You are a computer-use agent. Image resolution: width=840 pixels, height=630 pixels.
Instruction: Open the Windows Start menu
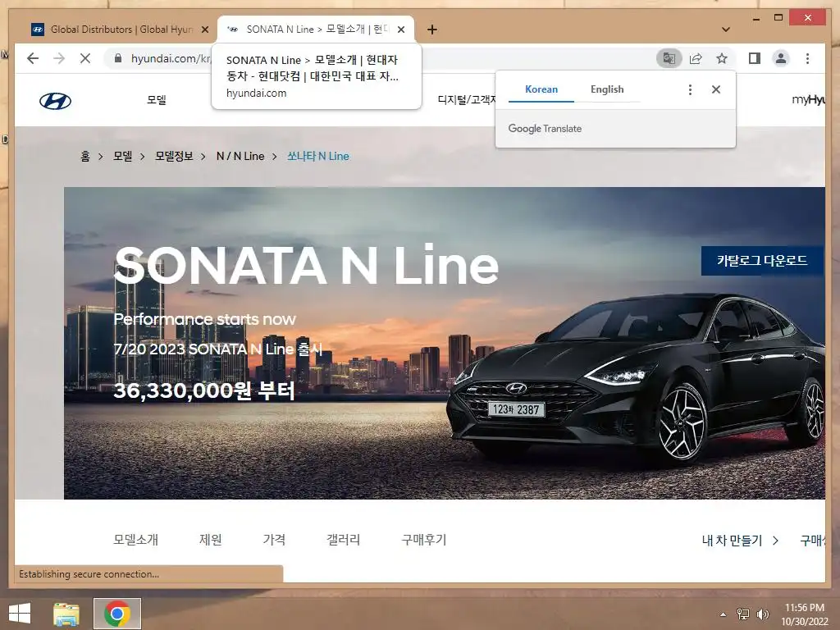click(x=20, y=614)
